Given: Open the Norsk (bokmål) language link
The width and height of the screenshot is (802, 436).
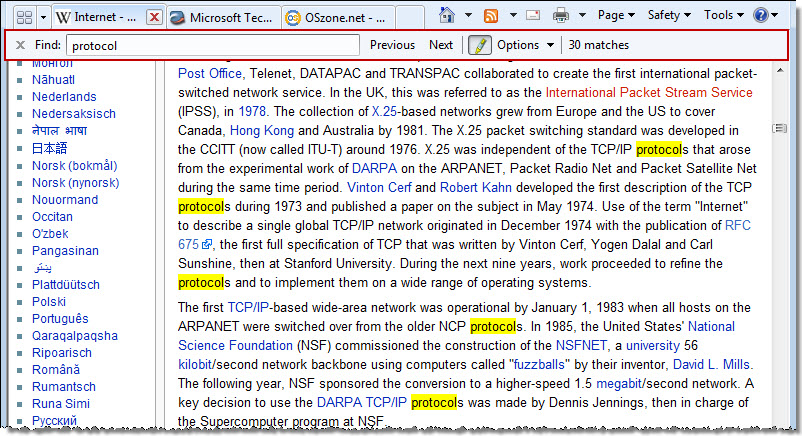Looking at the screenshot, I should [75, 166].
